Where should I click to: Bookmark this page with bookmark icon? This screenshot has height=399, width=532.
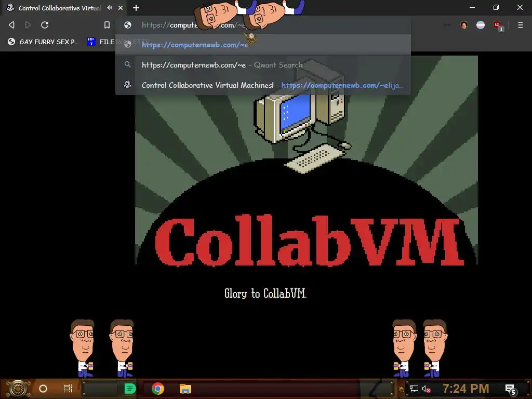[107, 25]
